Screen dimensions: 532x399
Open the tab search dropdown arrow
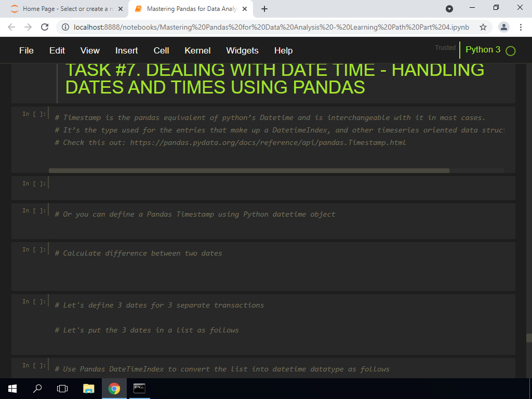(449, 9)
